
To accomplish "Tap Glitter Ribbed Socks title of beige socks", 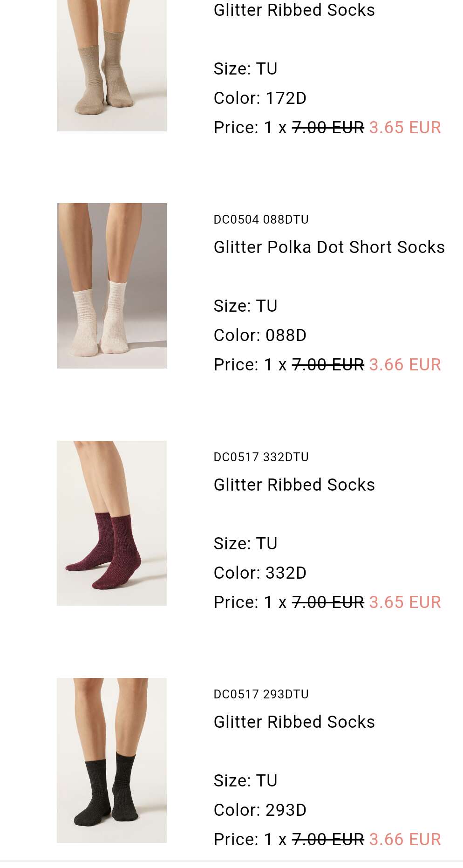I will coord(294,10).
